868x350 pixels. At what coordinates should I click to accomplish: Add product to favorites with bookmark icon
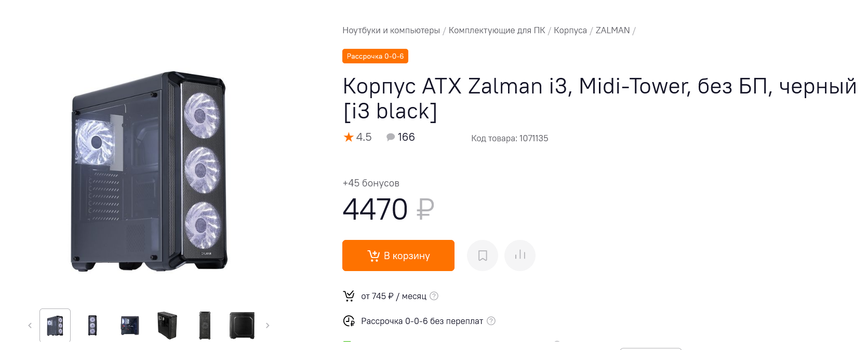pyautogui.click(x=483, y=255)
